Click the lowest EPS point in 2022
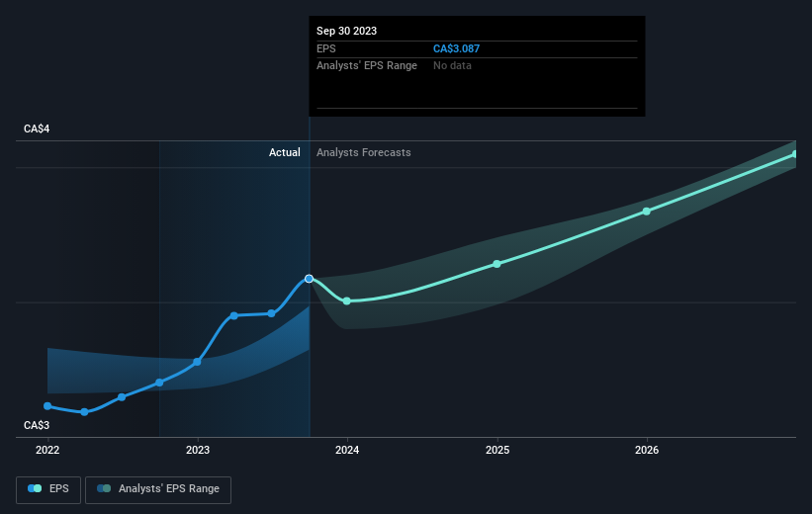812x514 pixels. pyautogui.click(x=84, y=412)
